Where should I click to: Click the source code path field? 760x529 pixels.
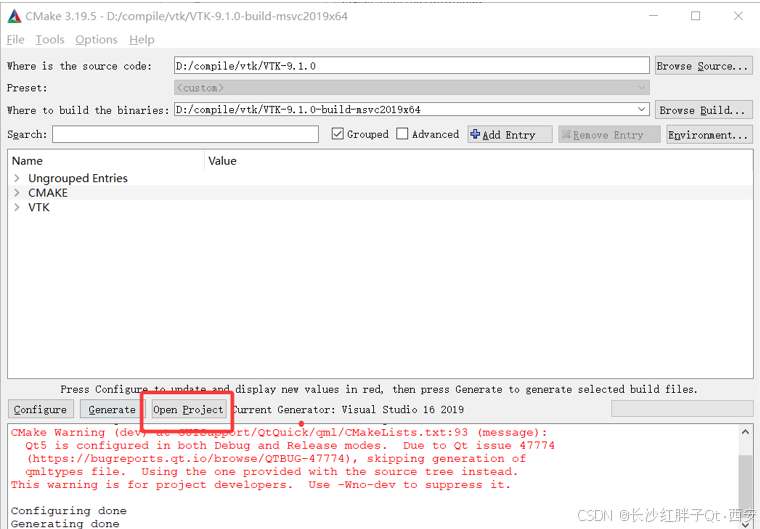point(412,65)
